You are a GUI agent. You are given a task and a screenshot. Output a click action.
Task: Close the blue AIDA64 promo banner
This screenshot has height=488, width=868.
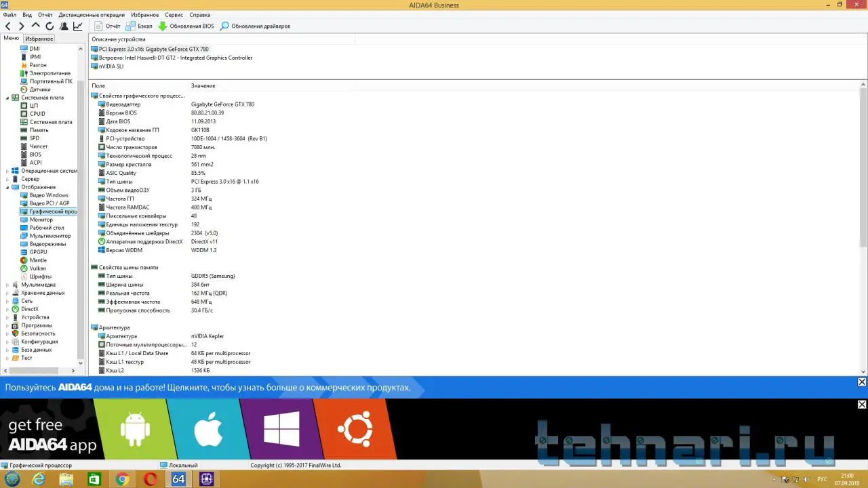(x=862, y=382)
